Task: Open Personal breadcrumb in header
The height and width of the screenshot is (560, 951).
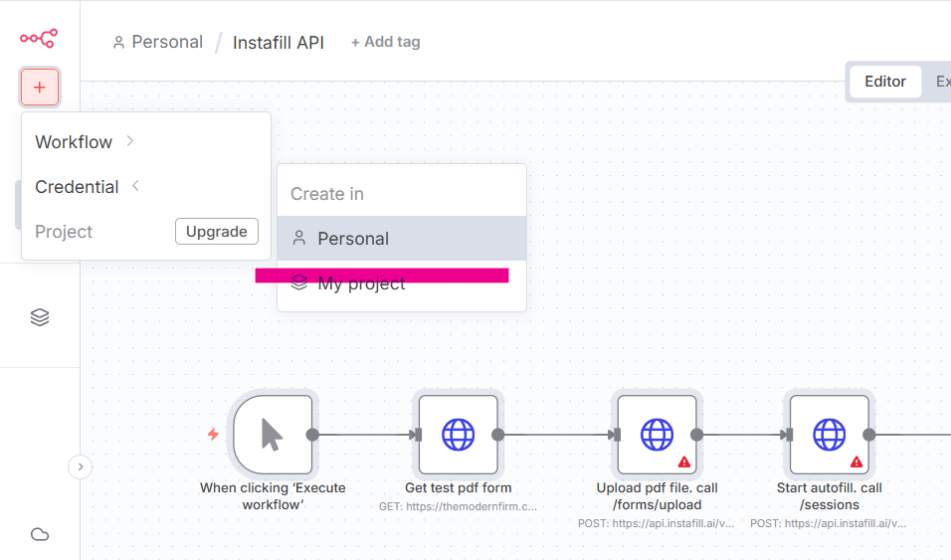Action: (158, 42)
